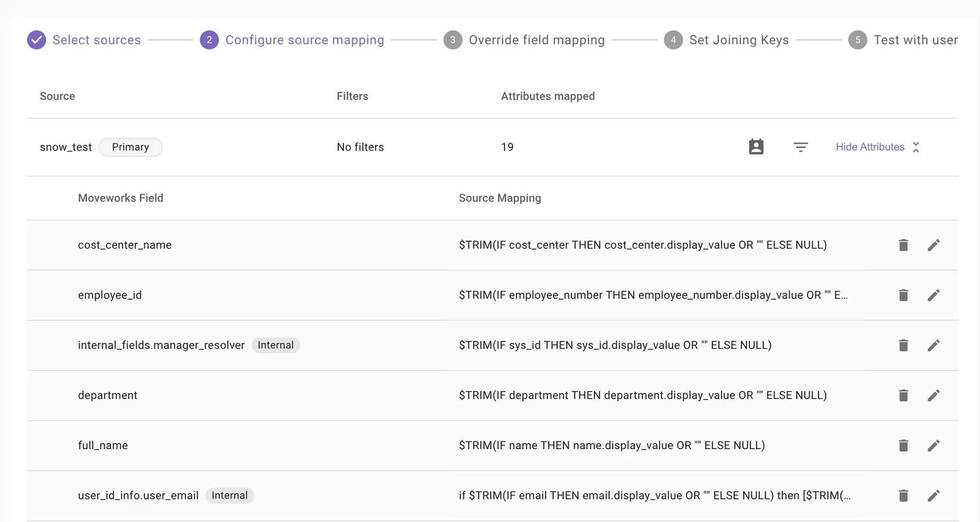Open Configure source mapping step
This screenshot has height=522, width=980.
click(x=292, y=40)
